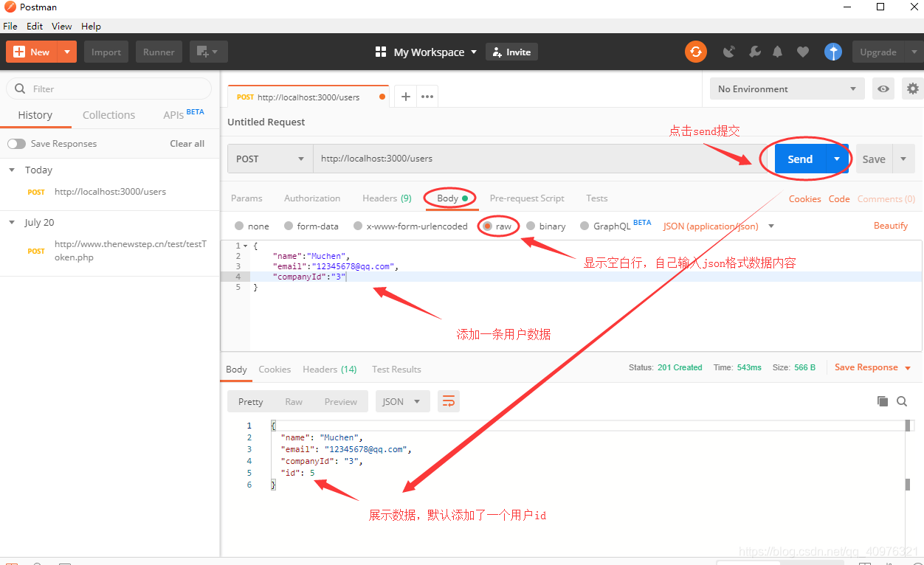This screenshot has height=565, width=924.
Task: Switch to the Collections tab
Action: (x=108, y=115)
